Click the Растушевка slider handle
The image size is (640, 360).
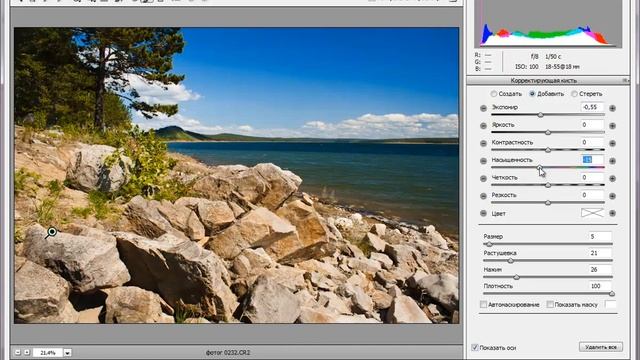point(510,260)
